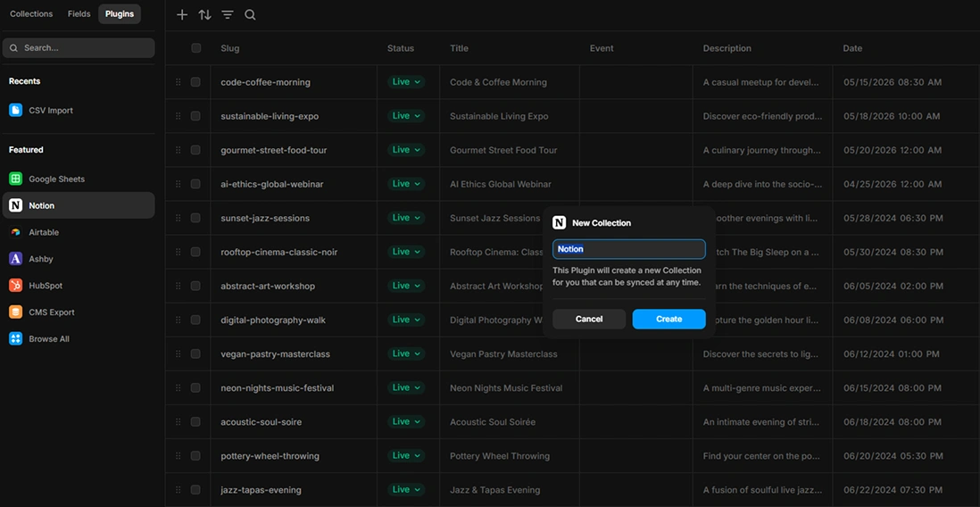Select the Google Sheets plugin icon
This screenshot has width=980, height=507.
click(16, 179)
